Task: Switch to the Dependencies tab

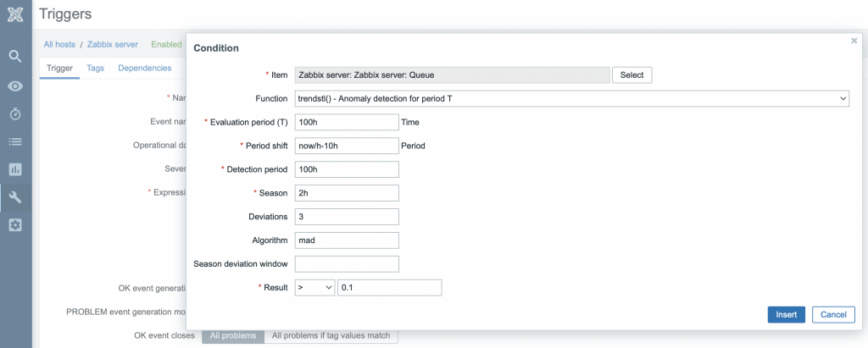Action: coord(144,68)
